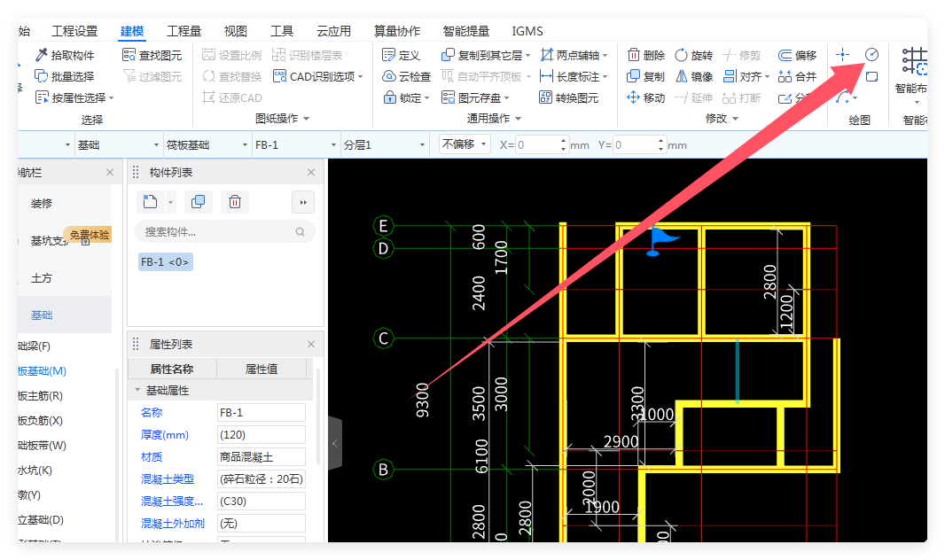Select the 旋转 rotate tool

click(694, 56)
